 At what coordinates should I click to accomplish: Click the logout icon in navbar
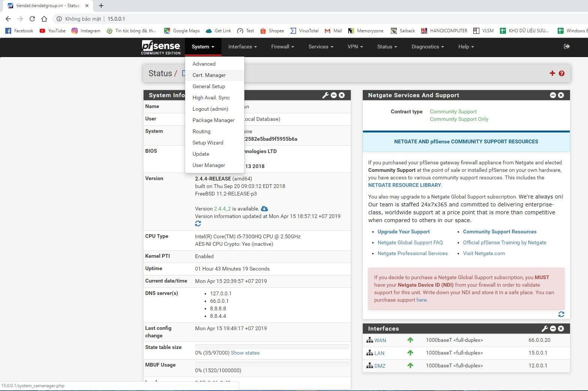point(566,47)
